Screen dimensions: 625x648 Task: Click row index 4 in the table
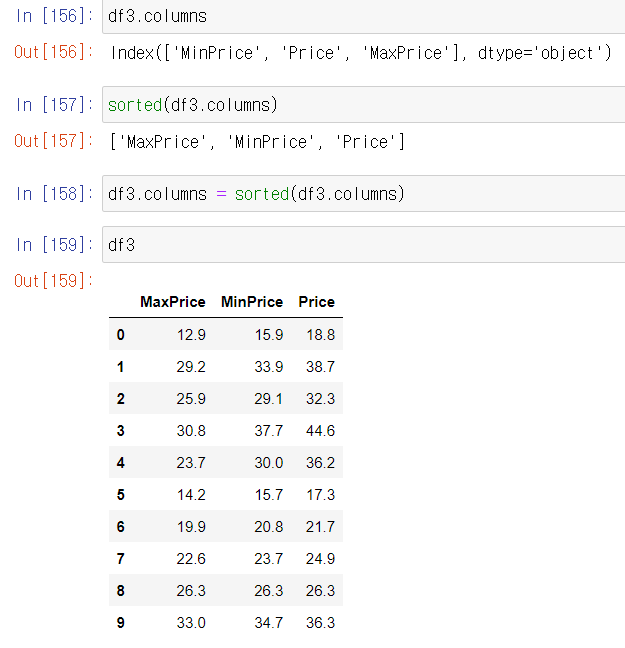[120, 463]
